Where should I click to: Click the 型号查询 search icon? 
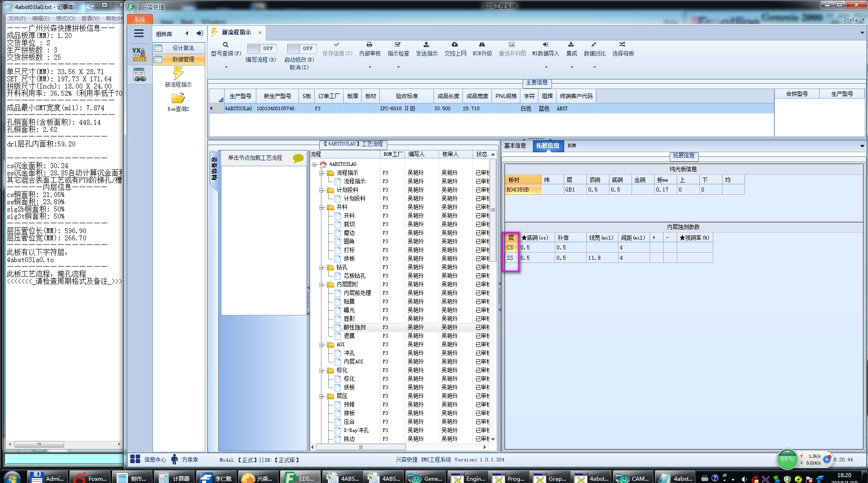point(226,45)
